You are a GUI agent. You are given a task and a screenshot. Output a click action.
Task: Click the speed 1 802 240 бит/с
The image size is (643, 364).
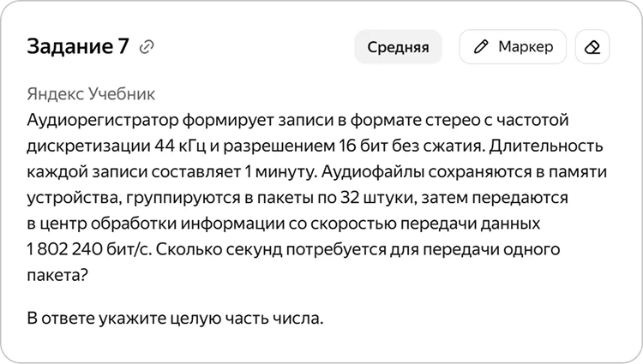(x=89, y=249)
